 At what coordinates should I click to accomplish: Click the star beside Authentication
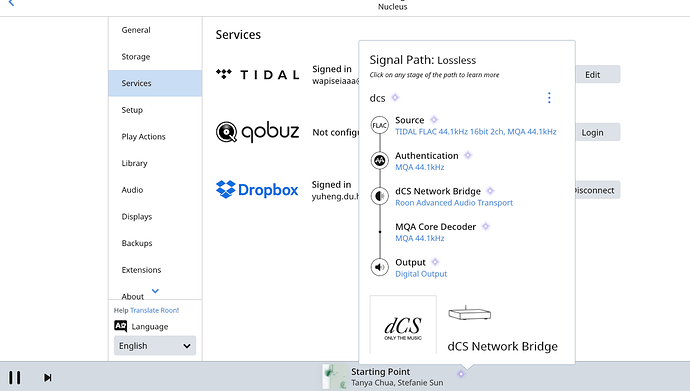pyautogui.click(x=468, y=155)
